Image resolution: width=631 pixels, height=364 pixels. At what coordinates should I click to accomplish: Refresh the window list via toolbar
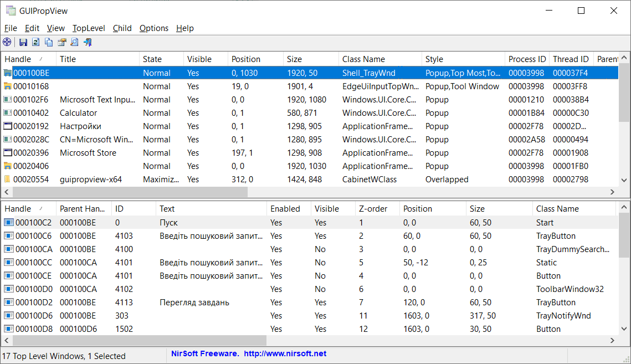click(36, 42)
